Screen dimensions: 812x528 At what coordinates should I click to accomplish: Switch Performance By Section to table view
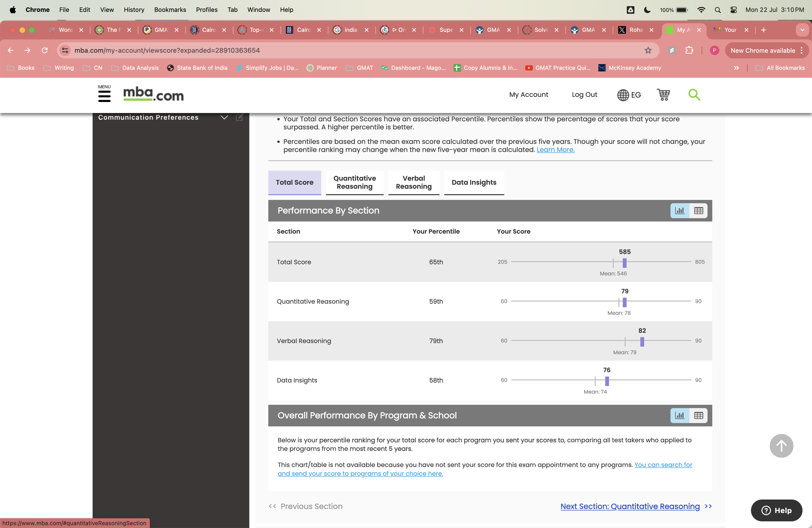click(x=698, y=210)
